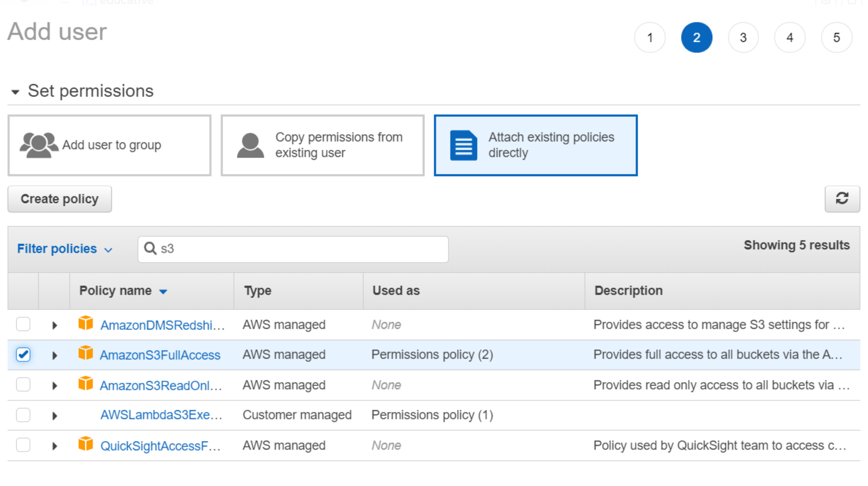This screenshot has height=486, width=868.
Task: Jump to step 4 in wizard
Action: pos(790,37)
